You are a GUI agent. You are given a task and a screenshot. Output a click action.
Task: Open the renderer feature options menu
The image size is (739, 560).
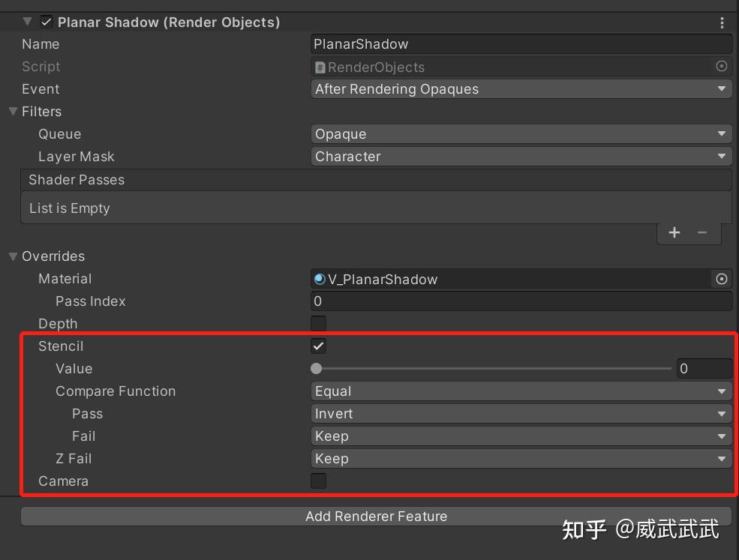point(722,22)
